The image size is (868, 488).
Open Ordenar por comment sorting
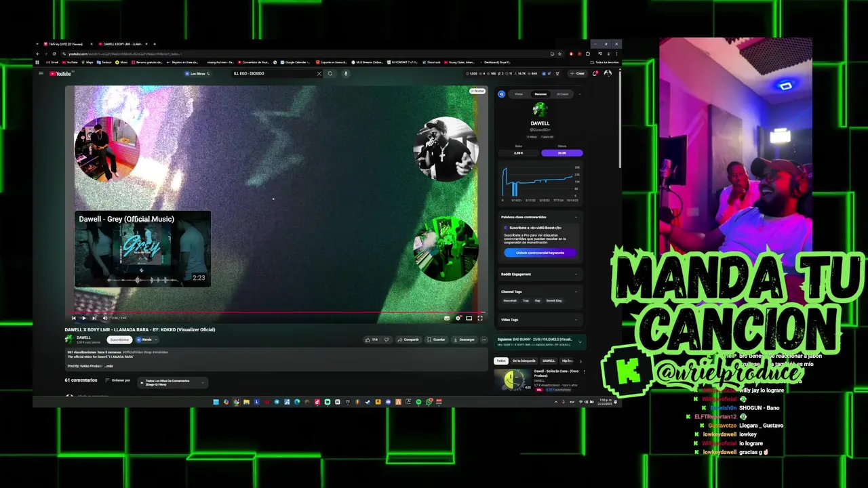pos(117,380)
